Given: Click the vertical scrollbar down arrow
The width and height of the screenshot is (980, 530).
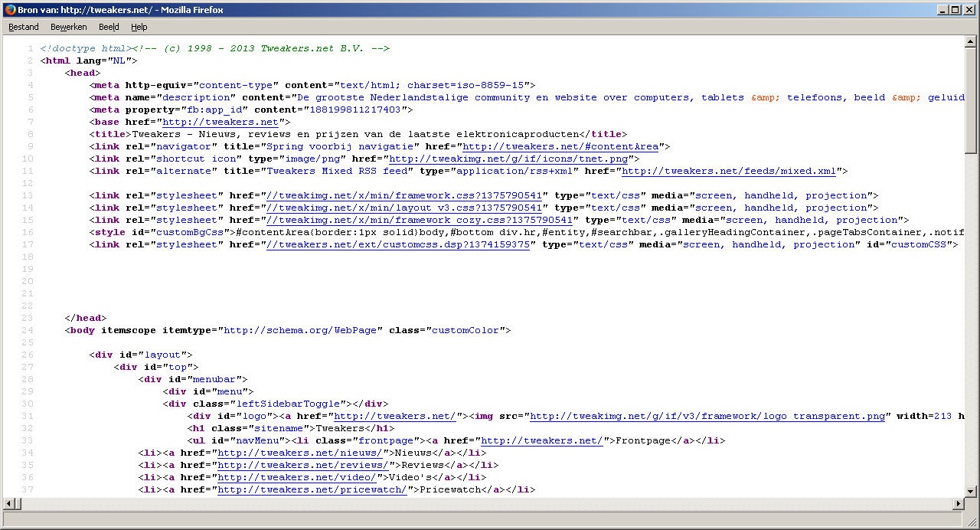Looking at the screenshot, I should [971, 490].
